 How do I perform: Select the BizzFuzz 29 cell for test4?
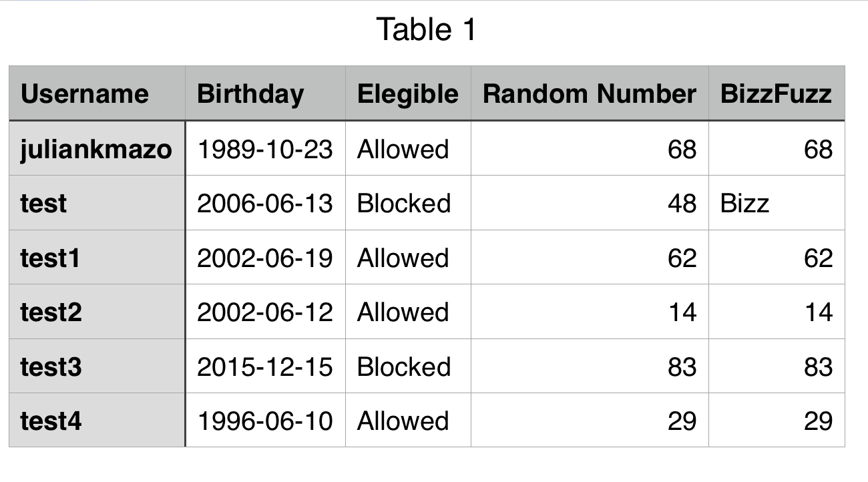[777, 420]
